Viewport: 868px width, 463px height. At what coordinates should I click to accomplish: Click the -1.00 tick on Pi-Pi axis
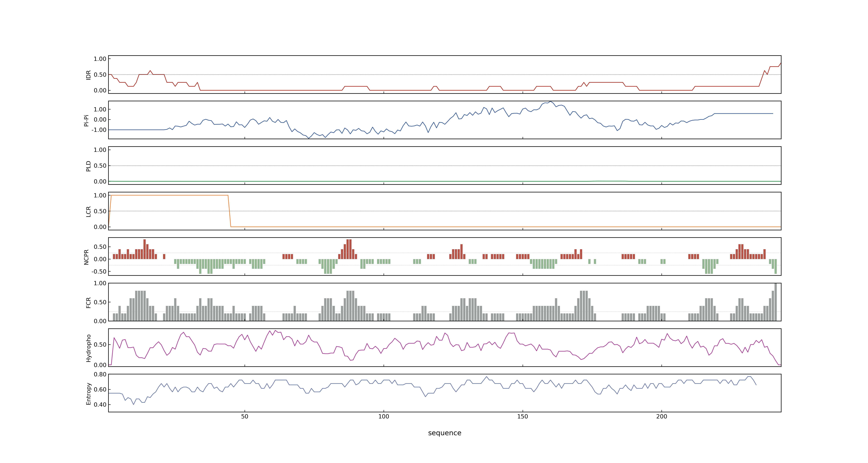pyautogui.click(x=99, y=130)
